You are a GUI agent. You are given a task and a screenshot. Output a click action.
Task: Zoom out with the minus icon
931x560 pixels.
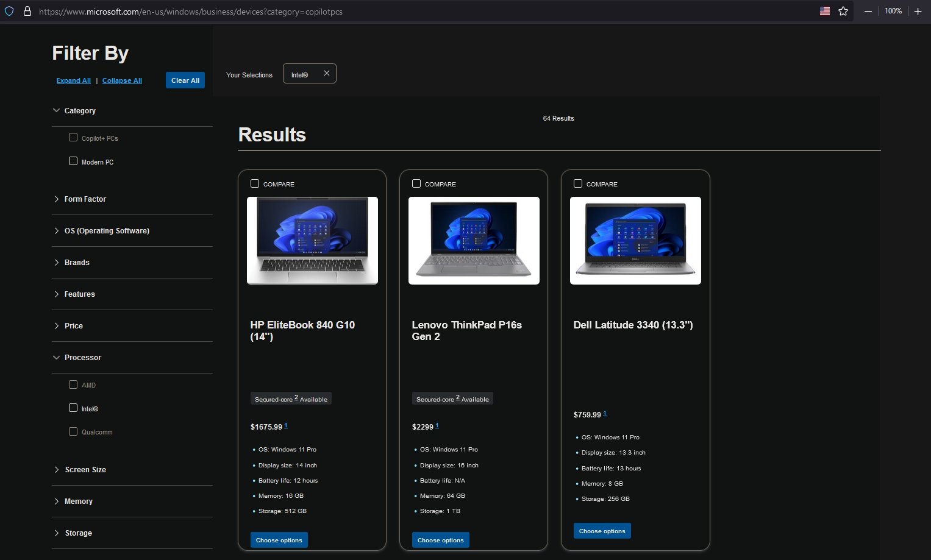pyautogui.click(x=868, y=11)
